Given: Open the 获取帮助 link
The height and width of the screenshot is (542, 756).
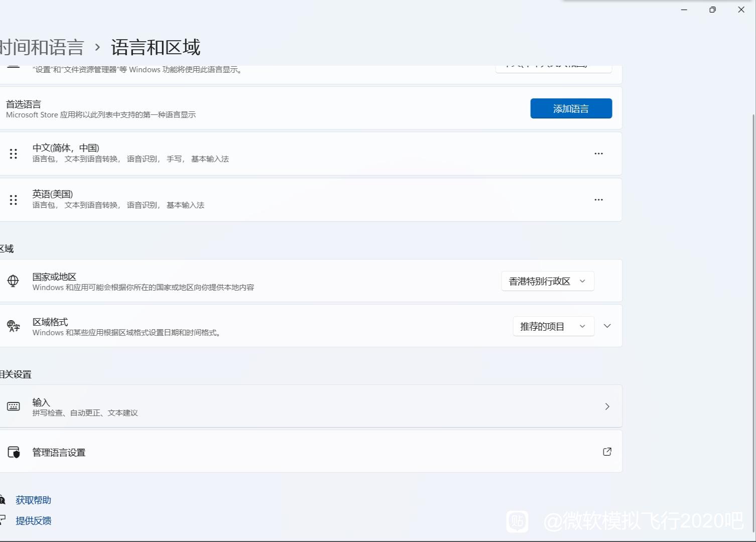Looking at the screenshot, I should (x=33, y=500).
